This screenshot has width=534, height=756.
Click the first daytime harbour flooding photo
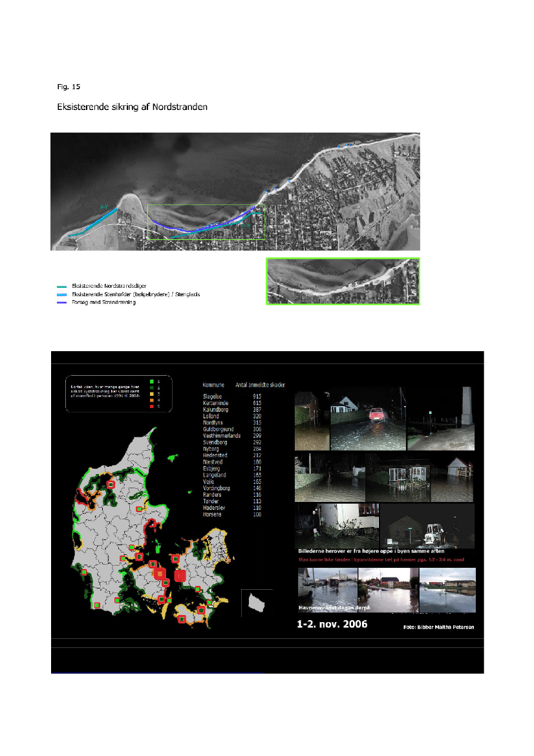tap(326, 590)
